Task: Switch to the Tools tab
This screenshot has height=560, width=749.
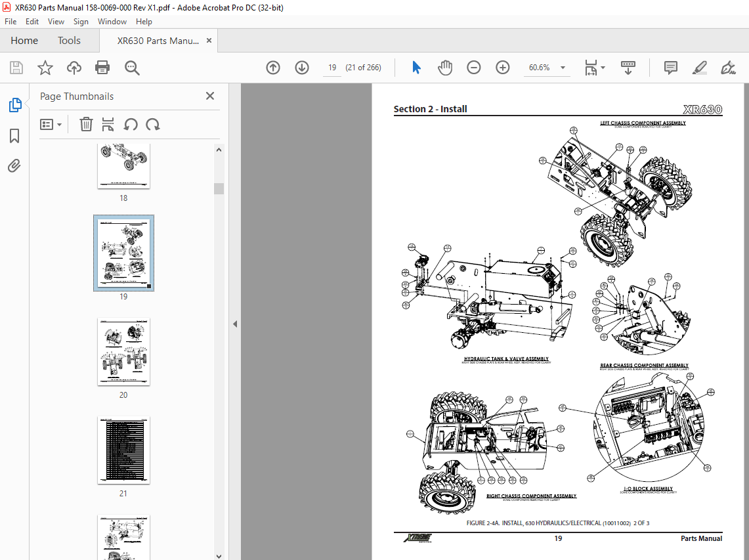Action: pos(70,41)
